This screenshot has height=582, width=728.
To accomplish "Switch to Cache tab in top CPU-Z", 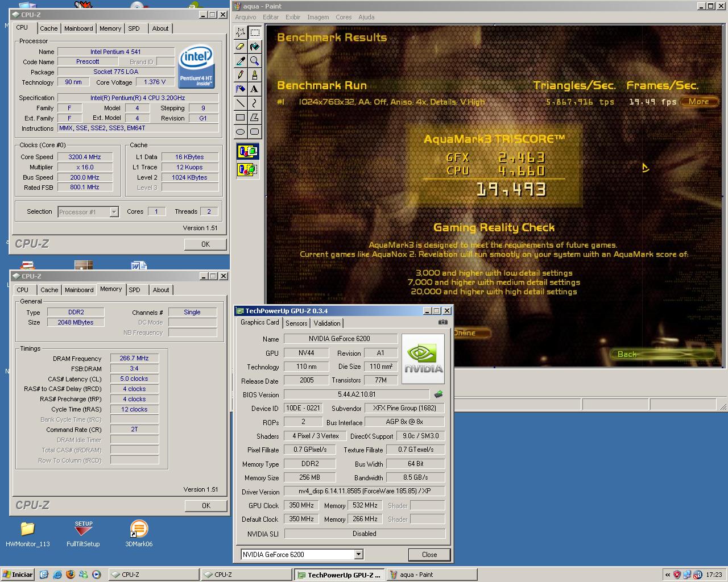I will coord(48,28).
